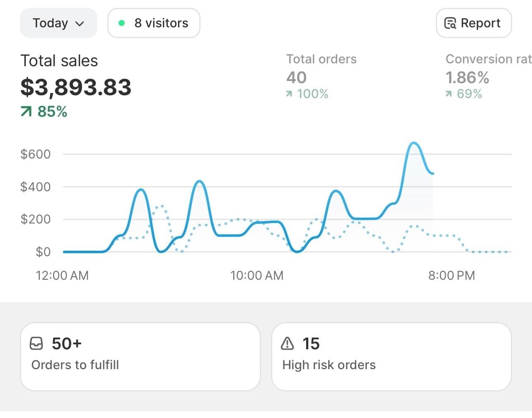
Task: Click the up arrow beside 100% orders
Action: (289, 94)
